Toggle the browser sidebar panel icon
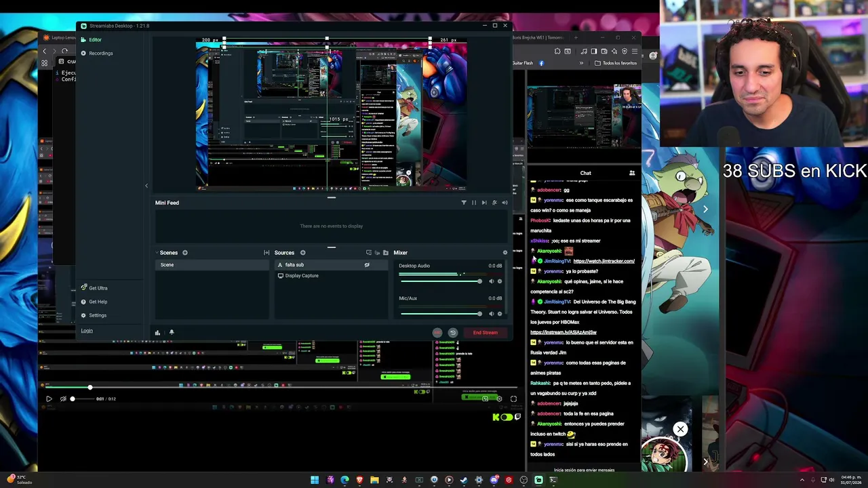Image resolution: width=868 pixels, height=488 pixels. tap(594, 51)
